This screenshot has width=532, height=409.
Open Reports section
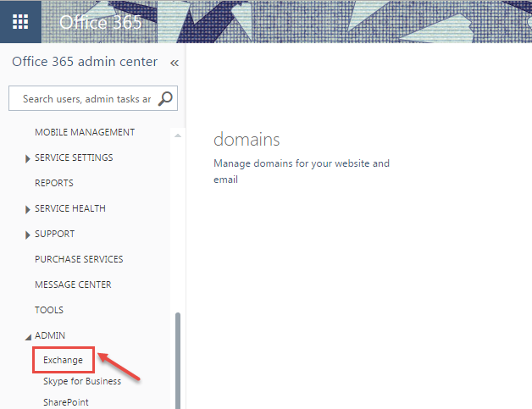click(54, 183)
